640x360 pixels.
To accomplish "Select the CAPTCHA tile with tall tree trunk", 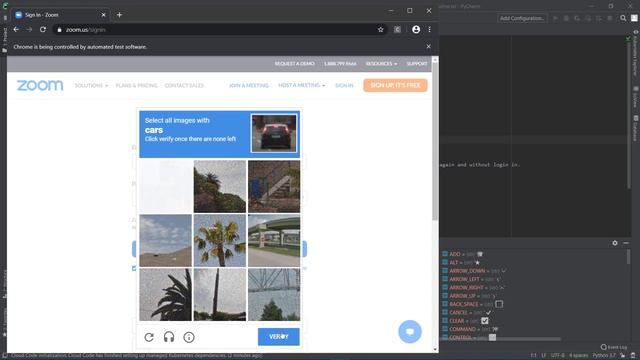I will (220, 295).
